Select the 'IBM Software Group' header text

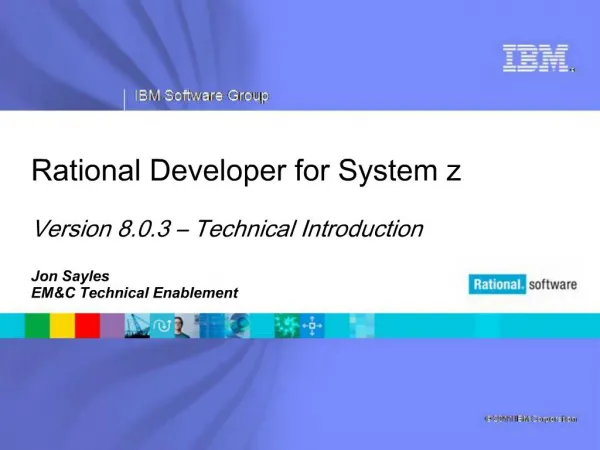tap(202, 96)
